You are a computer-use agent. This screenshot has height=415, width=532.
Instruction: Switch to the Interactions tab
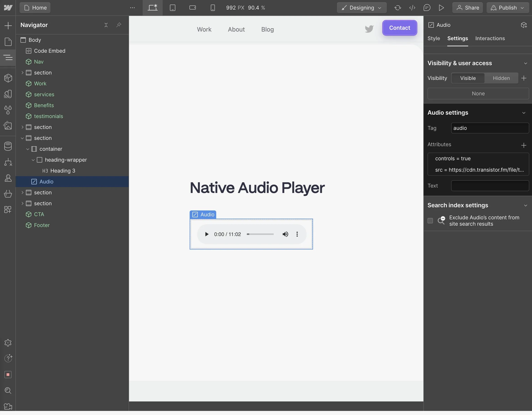(x=490, y=38)
